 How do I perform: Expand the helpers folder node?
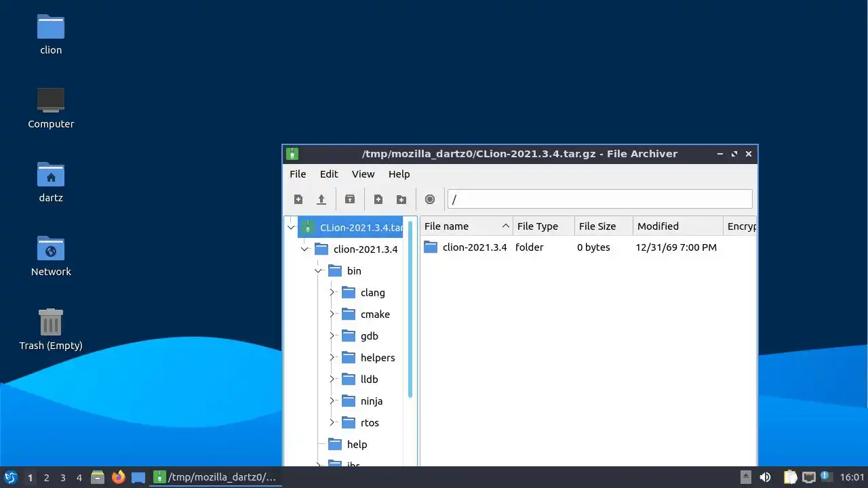tap(332, 358)
